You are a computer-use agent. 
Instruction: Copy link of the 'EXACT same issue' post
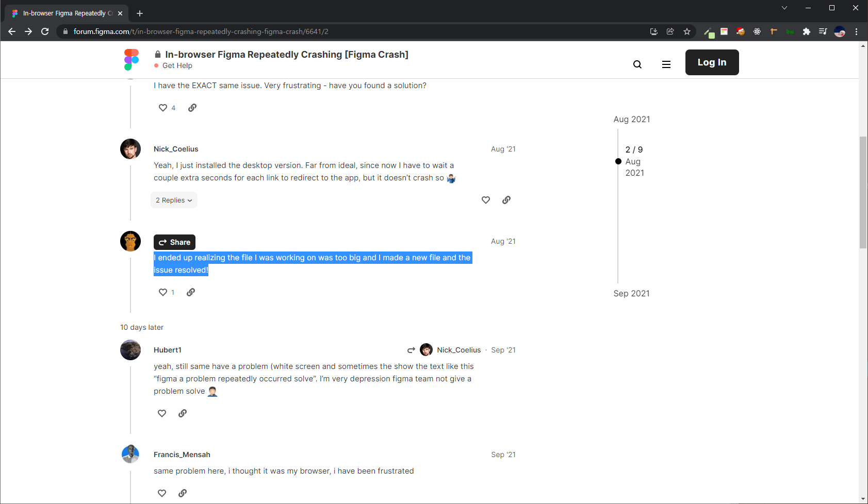[x=192, y=108]
